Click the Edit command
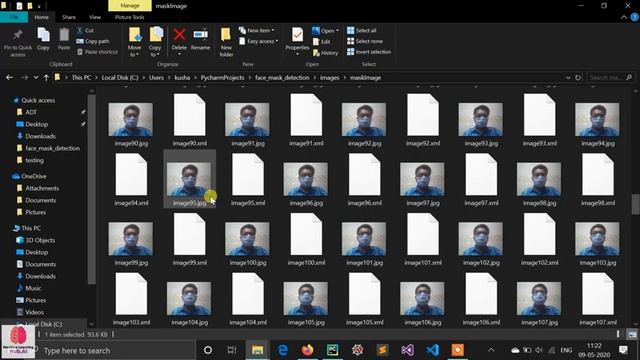The height and width of the screenshot is (360, 640). [x=321, y=42]
